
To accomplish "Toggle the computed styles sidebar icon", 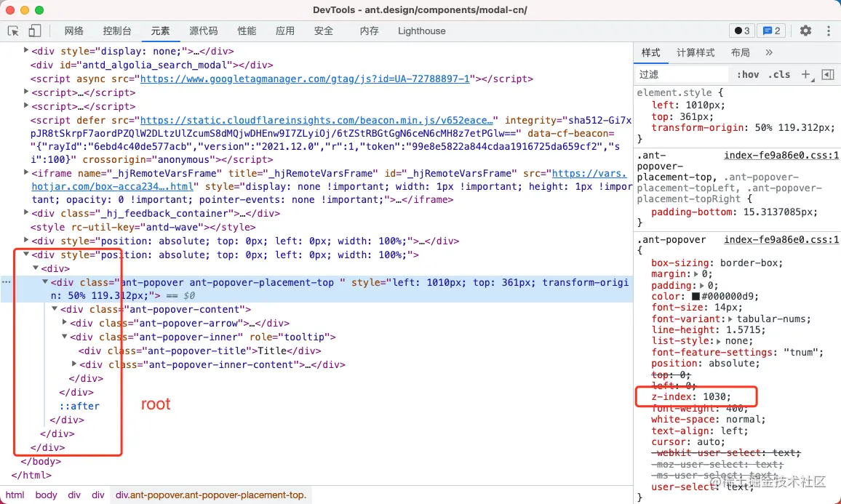I will pyautogui.click(x=828, y=74).
